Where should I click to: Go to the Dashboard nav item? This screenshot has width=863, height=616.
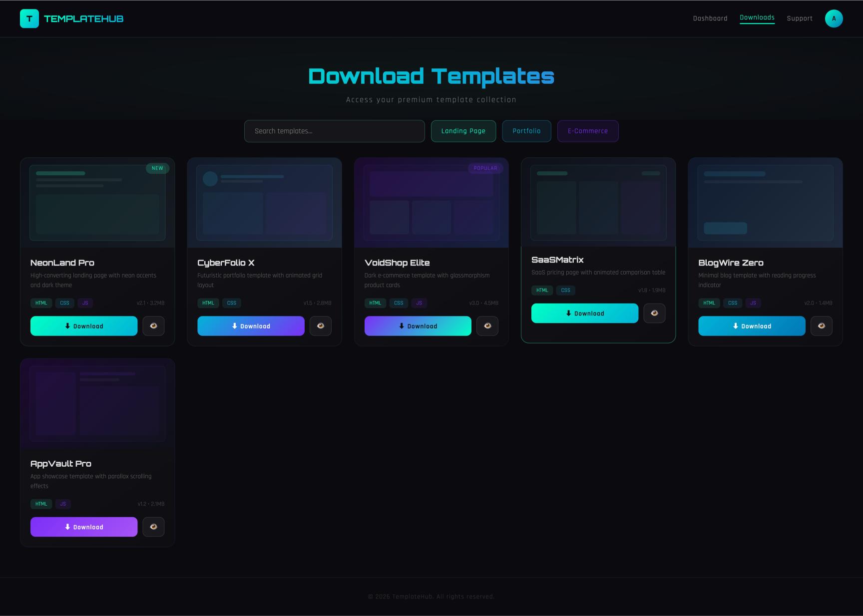click(710, 18)
